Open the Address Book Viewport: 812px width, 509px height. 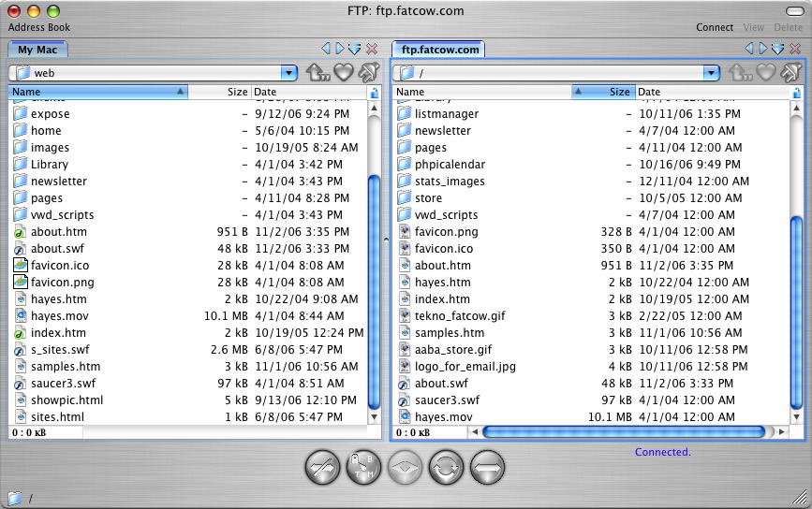click(x=38, y=27)
